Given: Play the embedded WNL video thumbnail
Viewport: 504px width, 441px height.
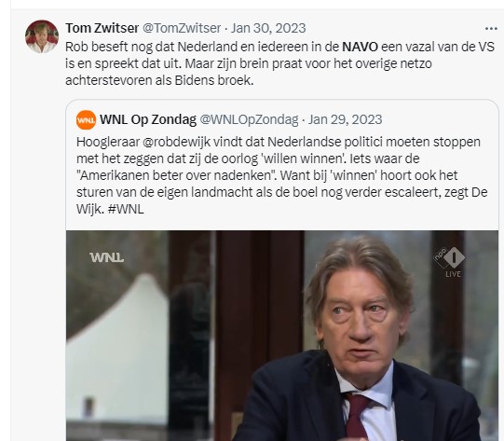Looking at the screenshot, I should click(x=282, y=336).
